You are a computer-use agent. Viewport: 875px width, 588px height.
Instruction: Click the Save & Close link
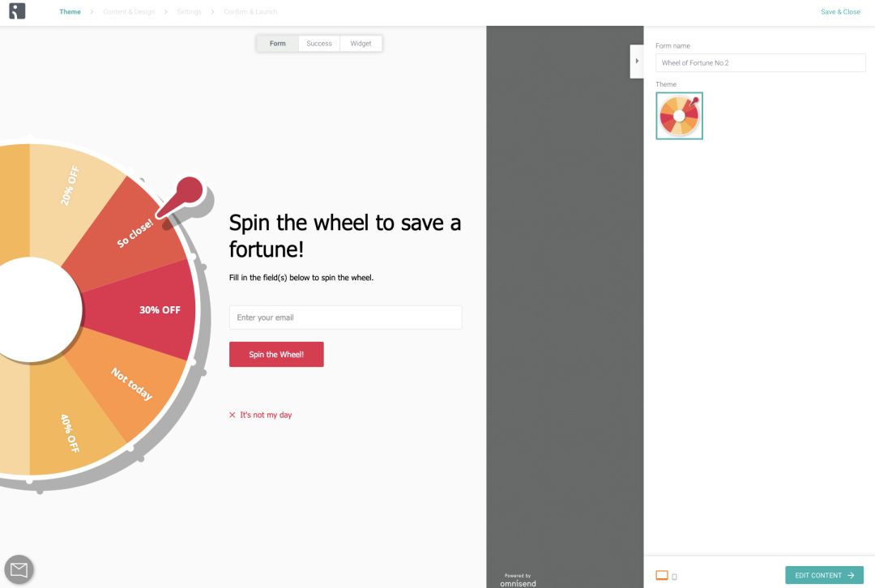[840, 12]
